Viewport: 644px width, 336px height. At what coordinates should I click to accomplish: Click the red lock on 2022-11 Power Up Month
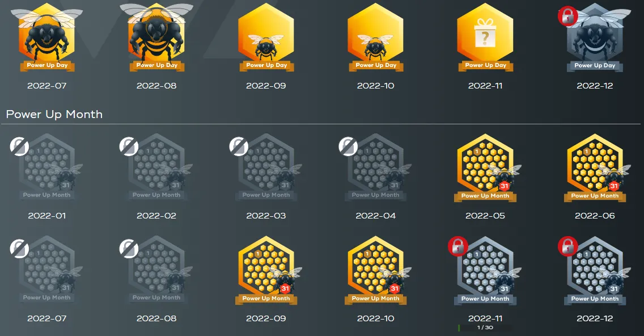[458, 246]
